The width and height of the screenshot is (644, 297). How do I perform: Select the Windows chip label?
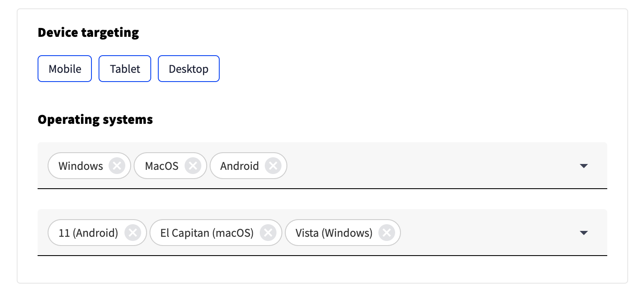pos(81,166)
